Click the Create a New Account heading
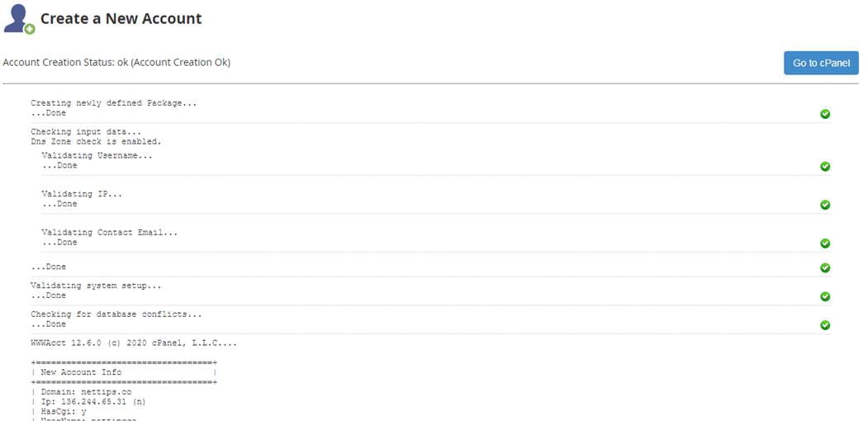 tap(121, 18)
